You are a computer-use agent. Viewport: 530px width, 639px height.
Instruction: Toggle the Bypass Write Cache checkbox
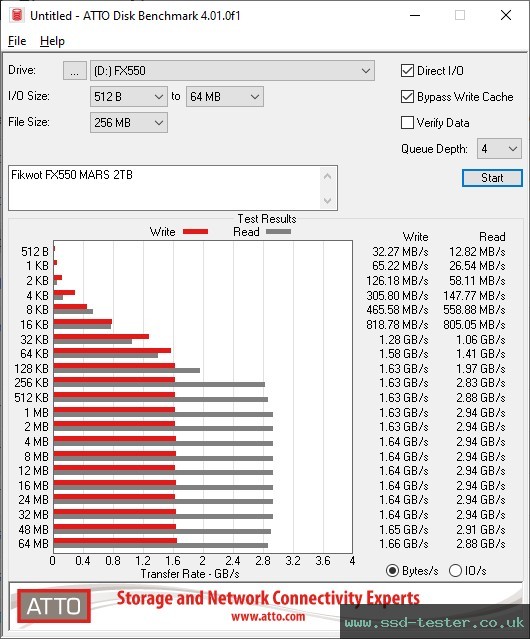407,97
